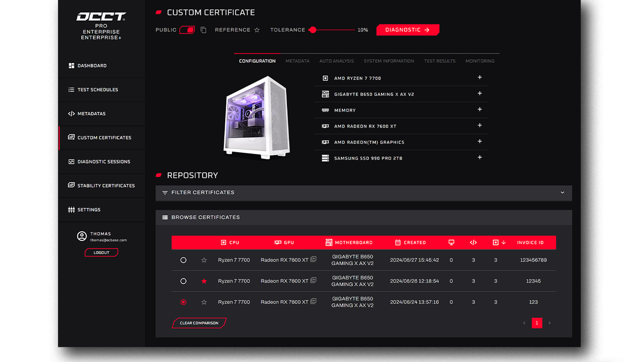Click GPU details icon in 2024/06/24 row
Viewport: 644px width, 362px height.
coord(313,301)
